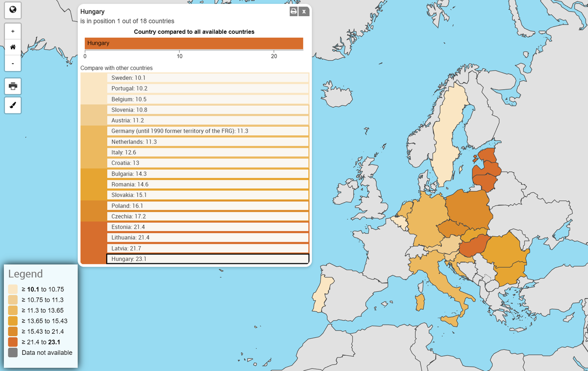Select the Romania: 14.6 row
This screenshot has width=588, height=371.
pyautogui.click(x=208, y=185)
